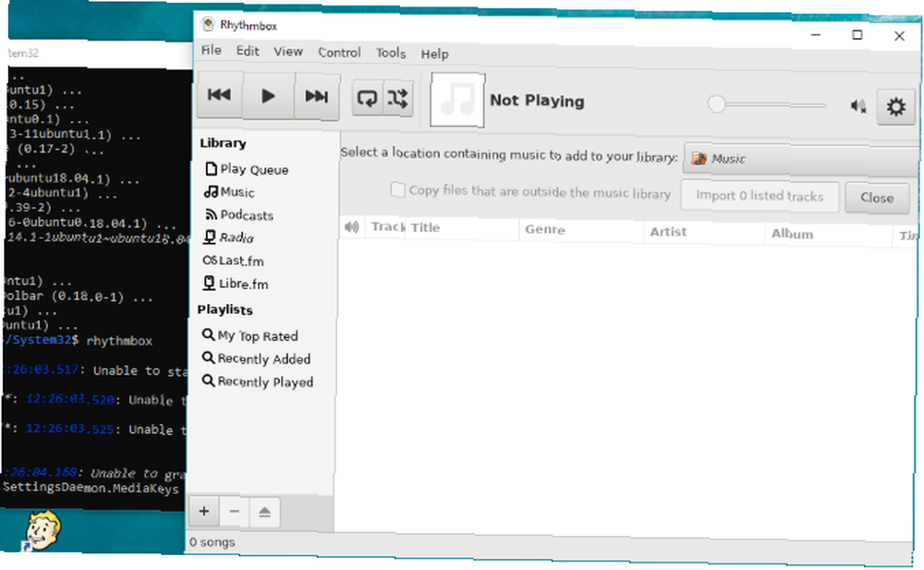Click the Play Queue document icon
The height and width of the screenshot is (570, 924).
(x=211, y=168)
